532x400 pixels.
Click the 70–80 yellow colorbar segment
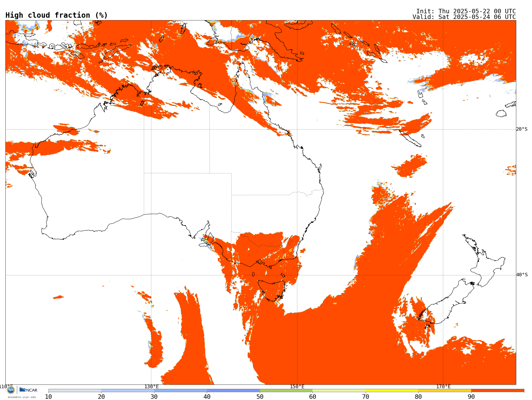click(392, 391)
